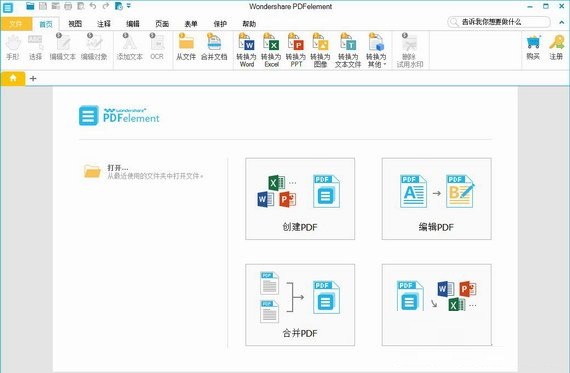570x373 pixels.
Task: Click the redo arrow in title bar
Action: 106,6
